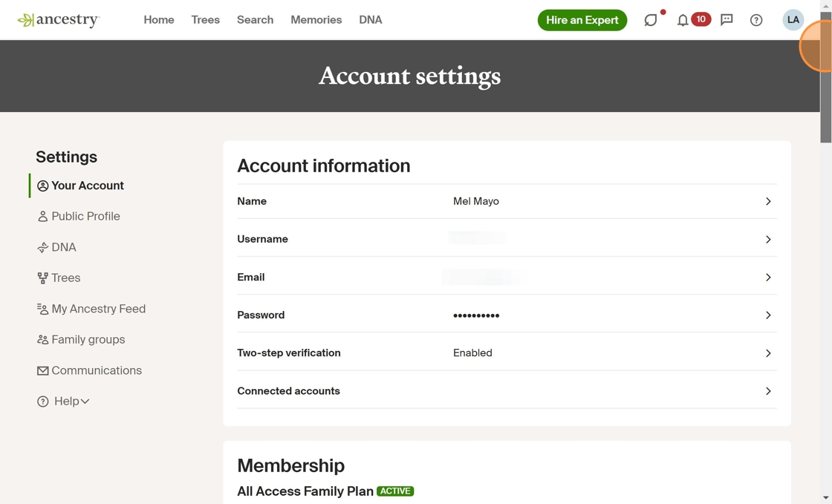The width and height of the screenshot is (832, 504).
Task: Open the Memories menu
Action: coord(316,19)
